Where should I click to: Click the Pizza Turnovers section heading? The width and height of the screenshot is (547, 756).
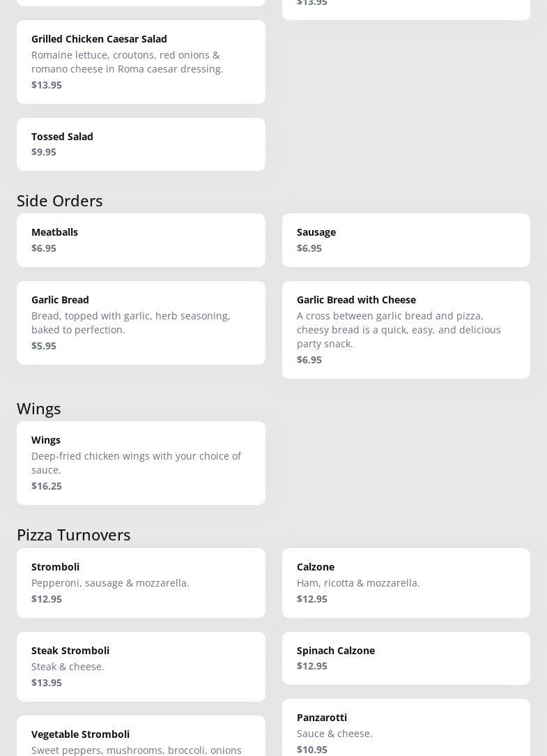point(74,535)
